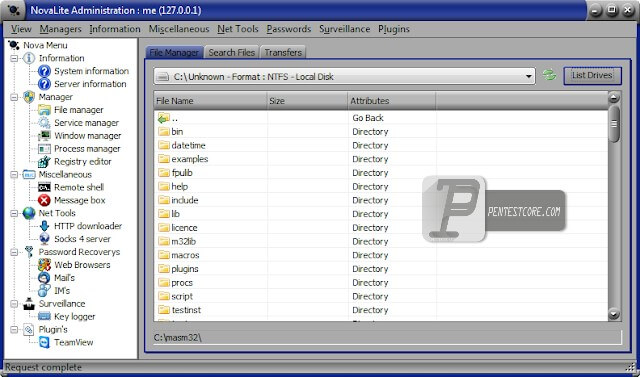Click the Manager shield icon
This screenshot has height=377, width=640.
(x=29, y=97)
